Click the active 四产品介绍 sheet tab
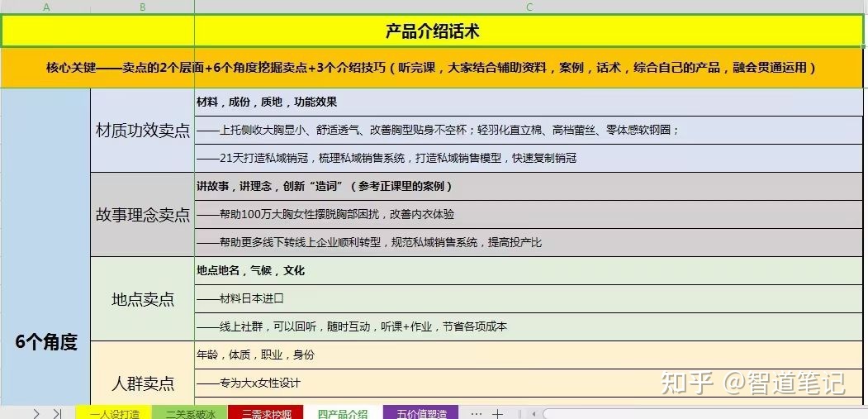 coord(343,413)
